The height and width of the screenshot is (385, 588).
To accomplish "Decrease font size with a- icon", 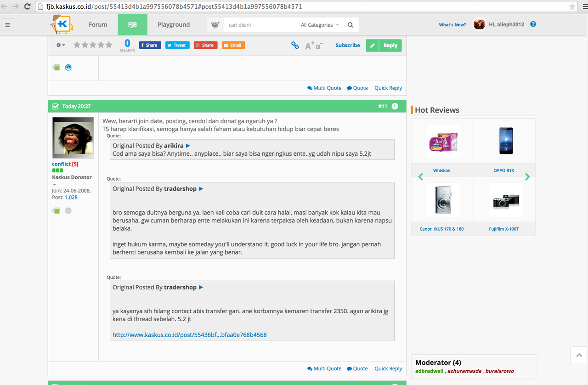I will pyautogui.click(x=319, y=45).
